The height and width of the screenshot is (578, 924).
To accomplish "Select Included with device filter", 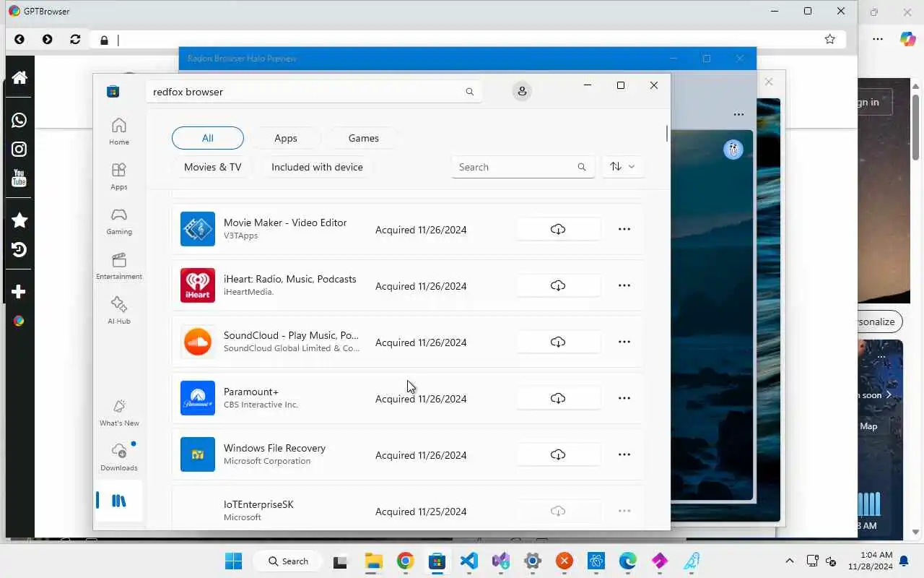I will point(317,167).
